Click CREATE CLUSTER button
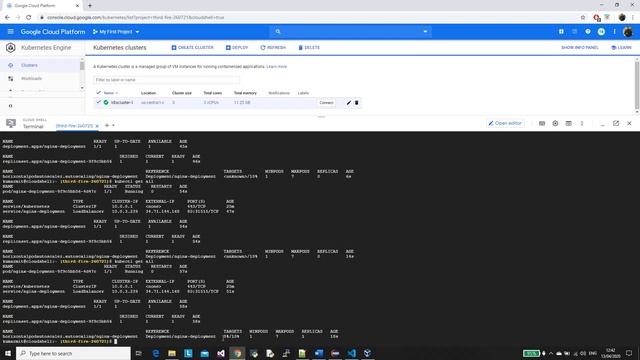The height and width of the screenshot is (360, 640). coord(193,48)
